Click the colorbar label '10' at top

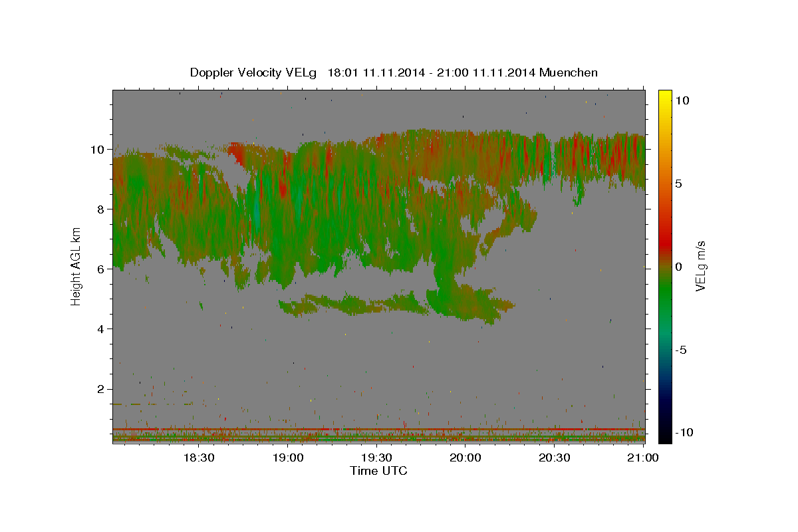tap(682, 100)
